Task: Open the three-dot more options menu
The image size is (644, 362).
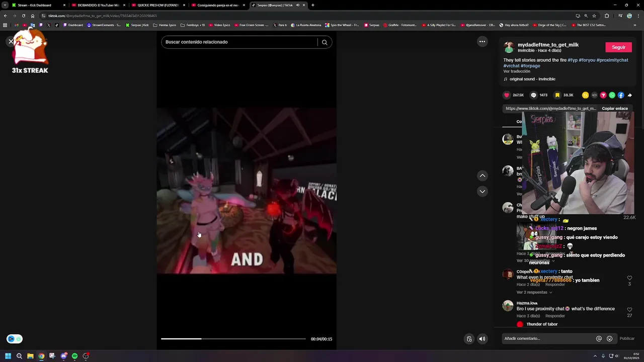Action: pyautogui.click(x=482, y=42)
